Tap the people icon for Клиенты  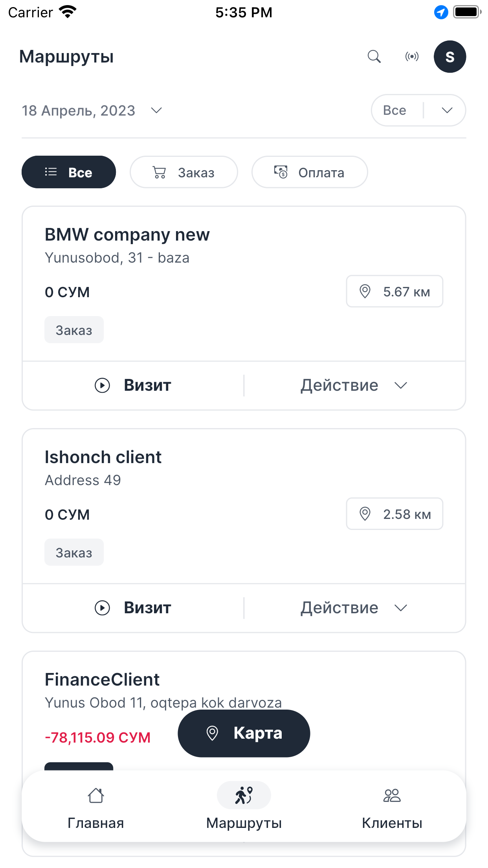tap(392, 795)
